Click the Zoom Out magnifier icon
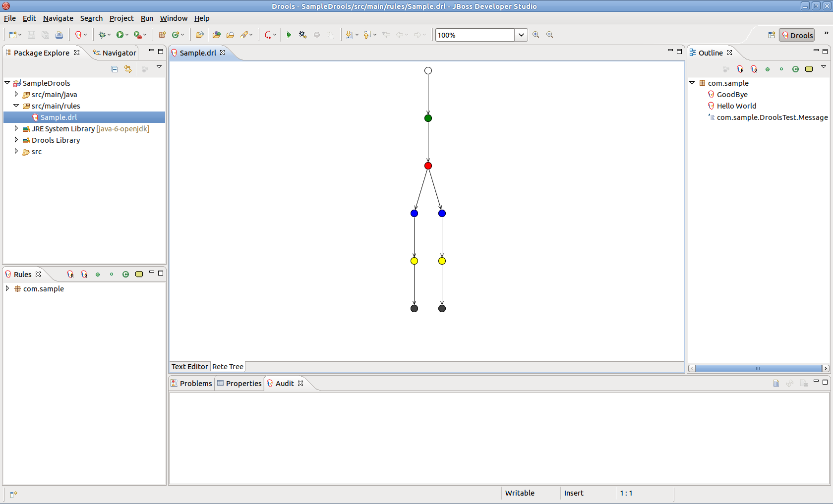 pyautogui.click(x=549, y=35)
